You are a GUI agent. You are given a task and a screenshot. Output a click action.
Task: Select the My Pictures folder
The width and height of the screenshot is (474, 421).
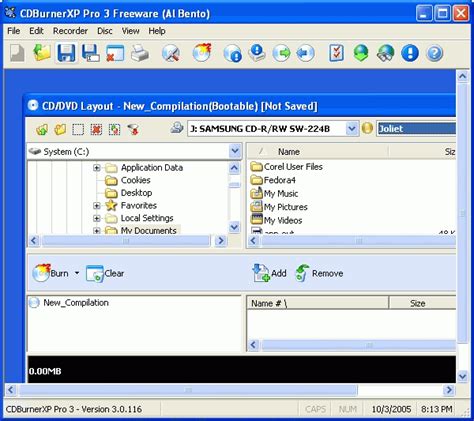tap(279, 207)
